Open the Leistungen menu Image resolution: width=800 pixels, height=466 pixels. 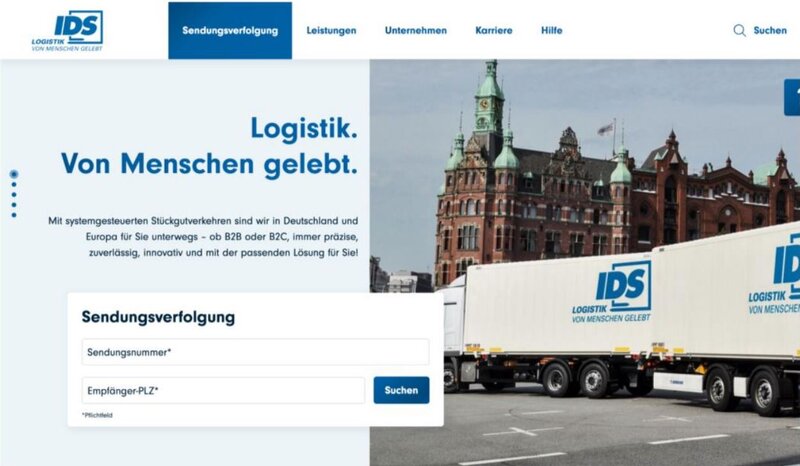tap(331, 31)
